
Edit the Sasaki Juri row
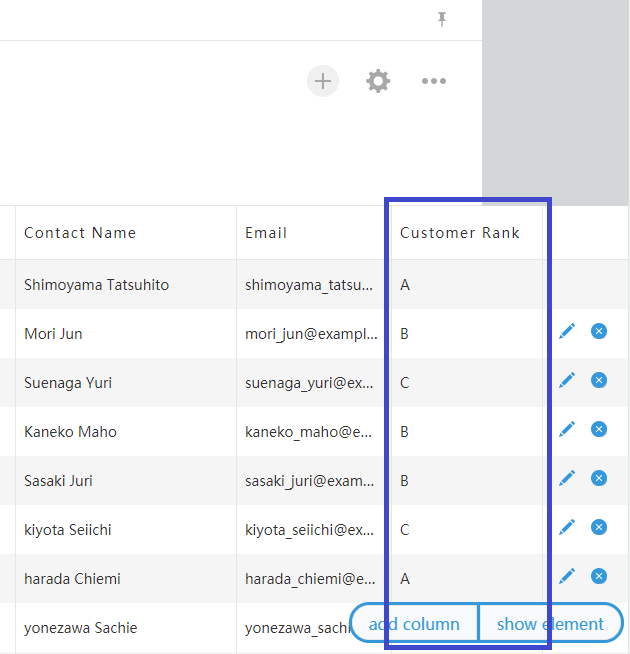(567, 478)
